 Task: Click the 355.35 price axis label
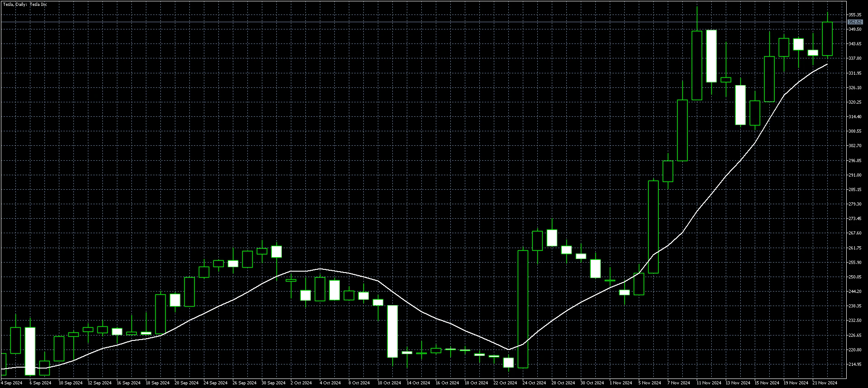click(x=854, y=15)
